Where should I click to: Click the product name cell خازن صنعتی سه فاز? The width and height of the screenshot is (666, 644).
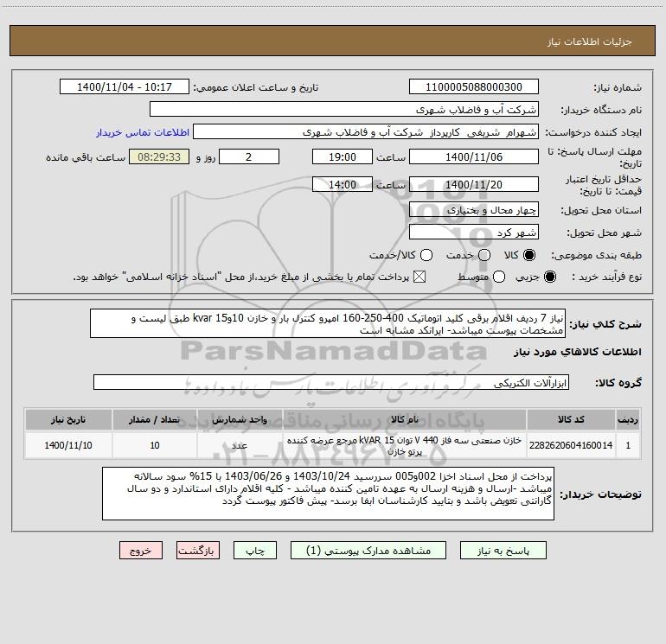405,445
